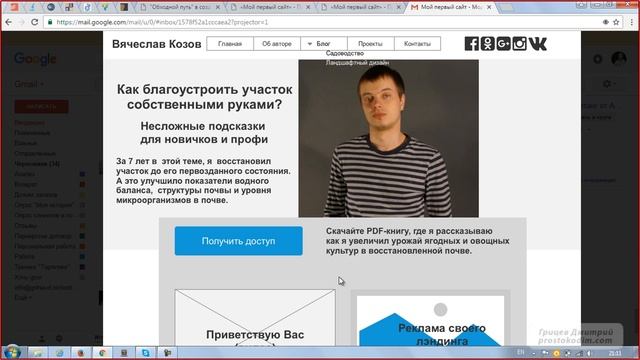The image size is (640, 360).
Task: Open the Odnoklassniki social icon
Action: pyautogui.click(x=487, y=44)
